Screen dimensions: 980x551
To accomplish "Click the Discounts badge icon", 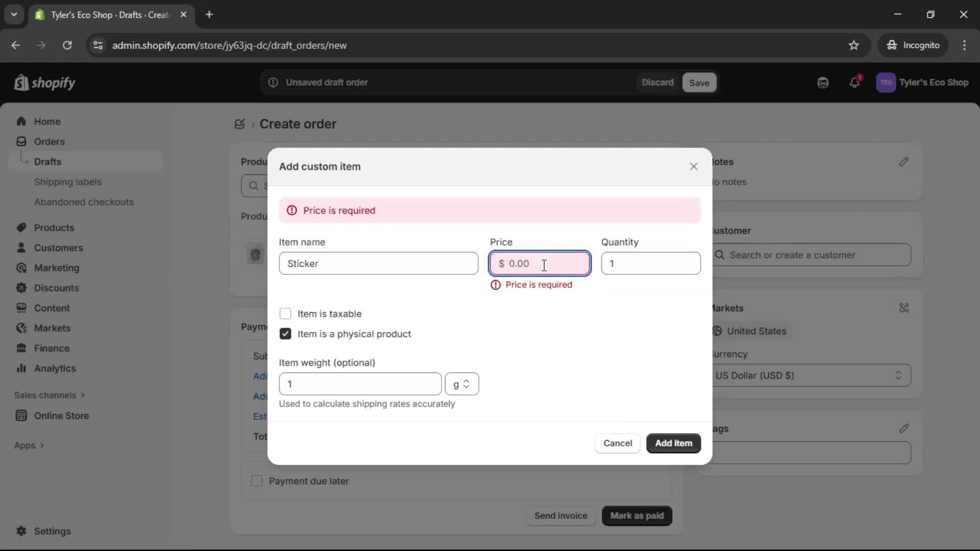I will (21, 288).
